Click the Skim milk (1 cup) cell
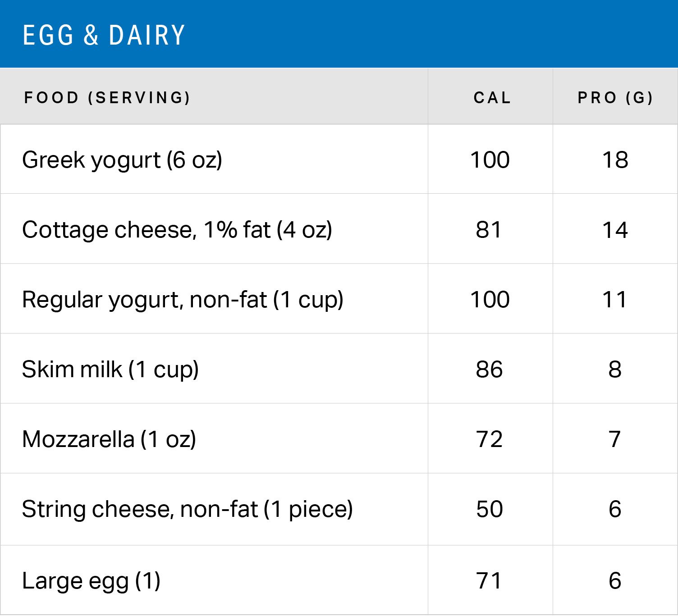 (110, 370)
